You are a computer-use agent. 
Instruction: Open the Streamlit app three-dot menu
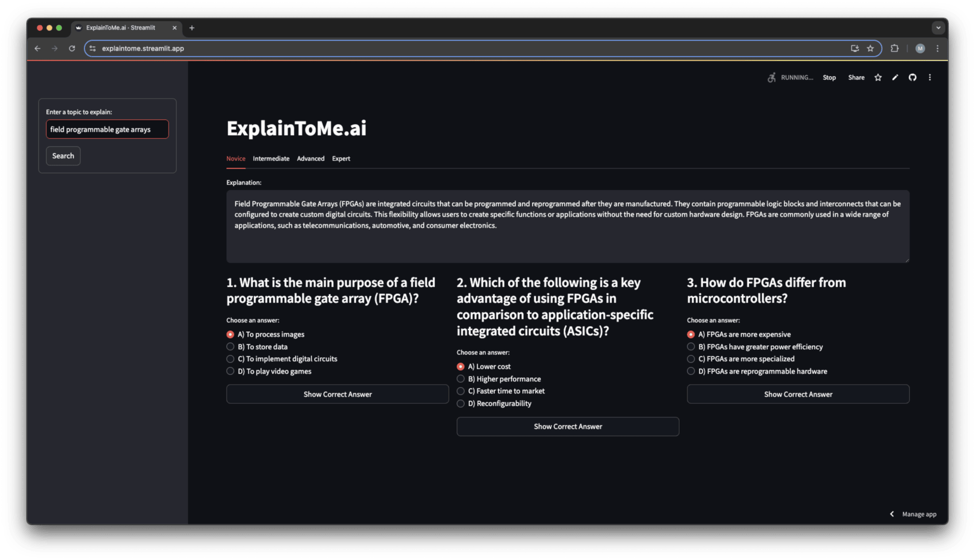click(930, 77)
